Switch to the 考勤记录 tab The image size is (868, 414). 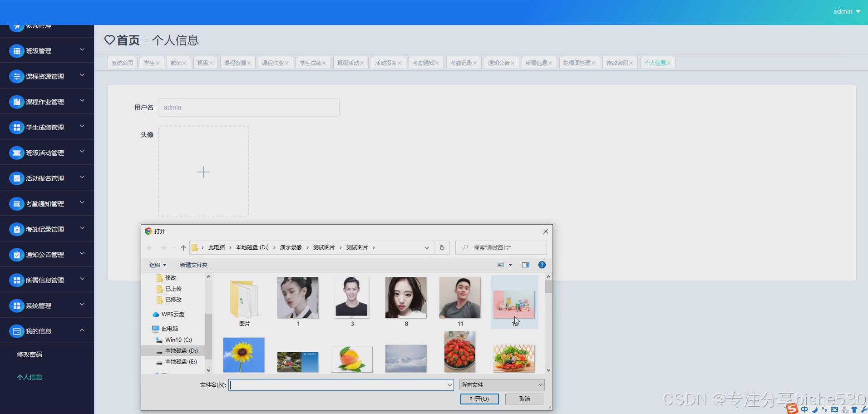(x=463, y=63)
